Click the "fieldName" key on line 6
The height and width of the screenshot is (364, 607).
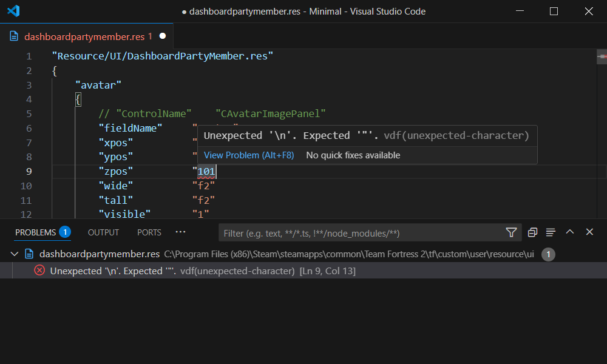tap(131, 128)
